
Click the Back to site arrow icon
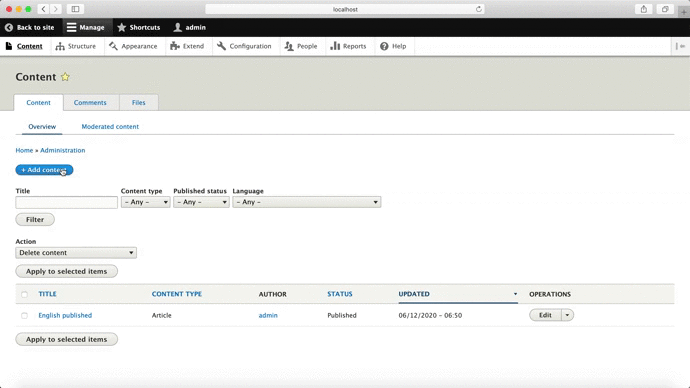point(9,27)
